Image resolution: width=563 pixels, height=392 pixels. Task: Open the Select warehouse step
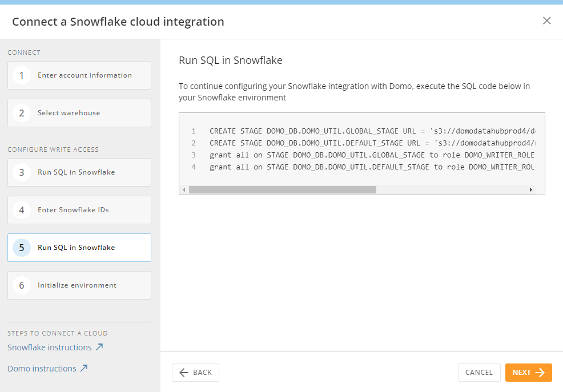(79, 113)
